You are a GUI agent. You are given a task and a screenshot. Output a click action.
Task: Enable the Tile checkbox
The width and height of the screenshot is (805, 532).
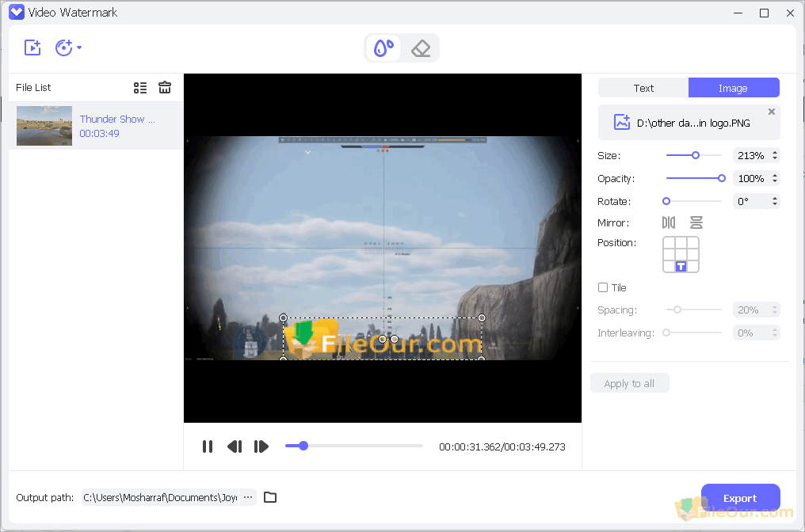(x=603, y=287)
